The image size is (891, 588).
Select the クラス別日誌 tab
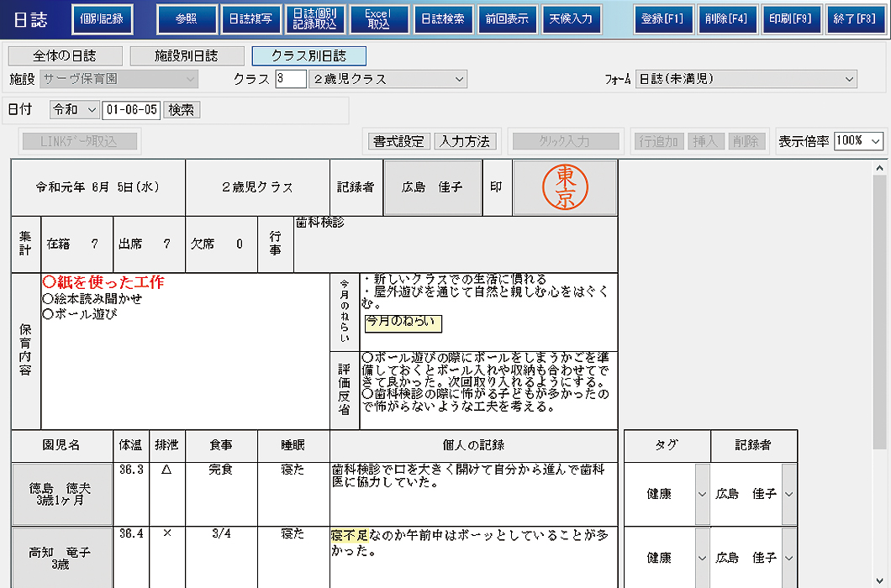(308, 56)
